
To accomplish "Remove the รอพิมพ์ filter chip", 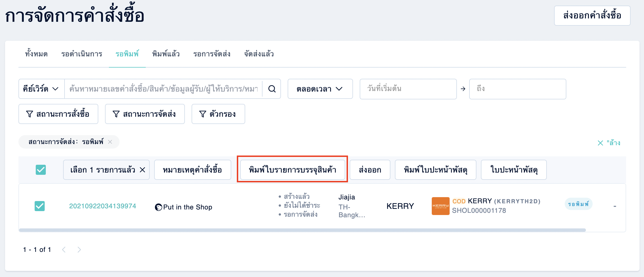I will click(x=110, y=142).
